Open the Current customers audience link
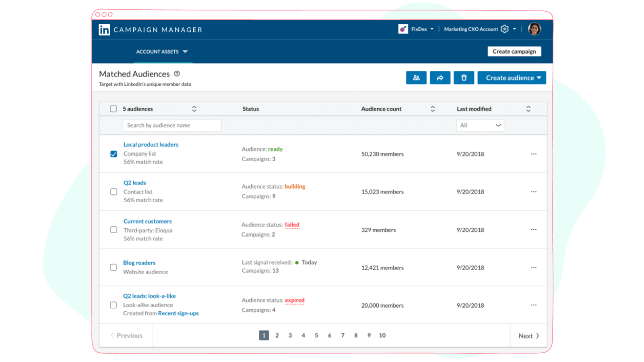Viewport: 644px width, 362px height. [147, 221]
